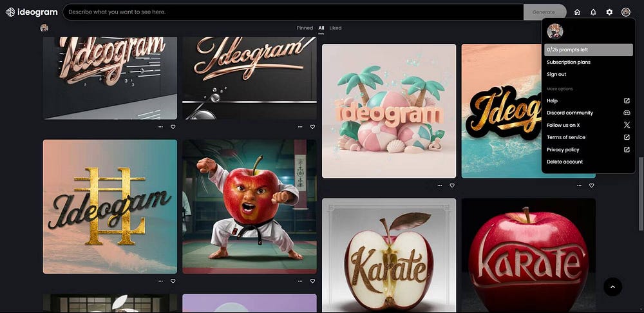This screenshot has height=313, width=644.
Task: Open rose-gold Ideogram wall thumbnail
Action: point(110,78)
